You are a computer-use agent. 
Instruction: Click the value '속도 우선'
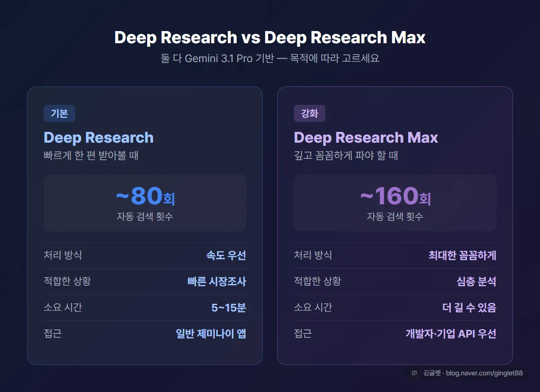coord(226,256)
